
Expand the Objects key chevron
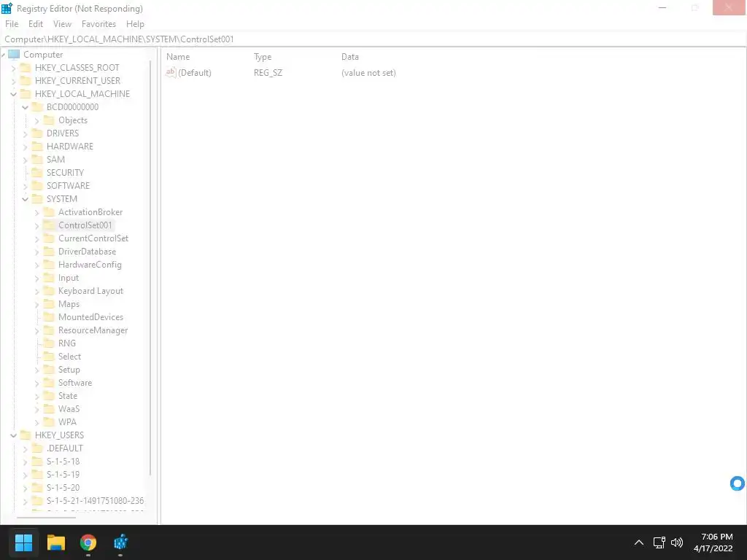click(x=37, y=121)
